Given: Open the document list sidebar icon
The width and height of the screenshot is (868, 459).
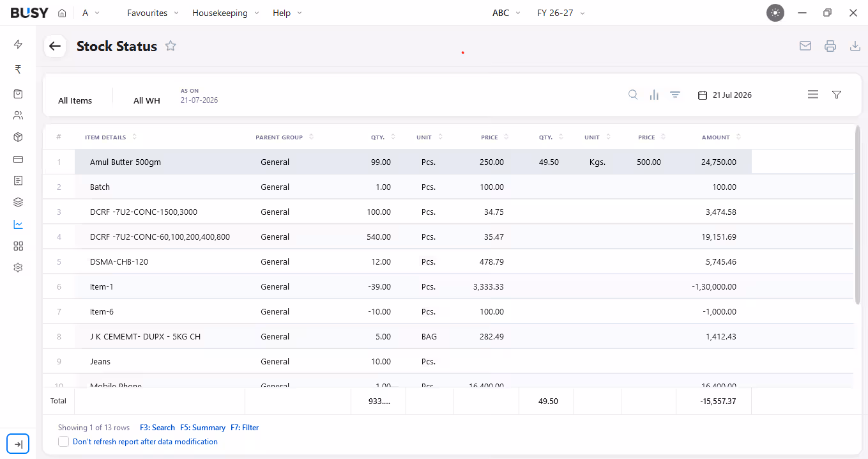Looking at the screenshot, I should pyautogui.click(x=18, y=181).
